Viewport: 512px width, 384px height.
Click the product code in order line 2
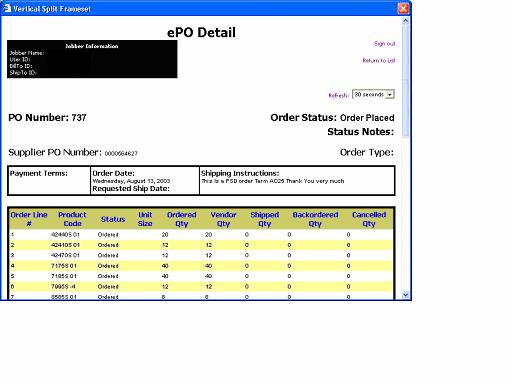65,245
